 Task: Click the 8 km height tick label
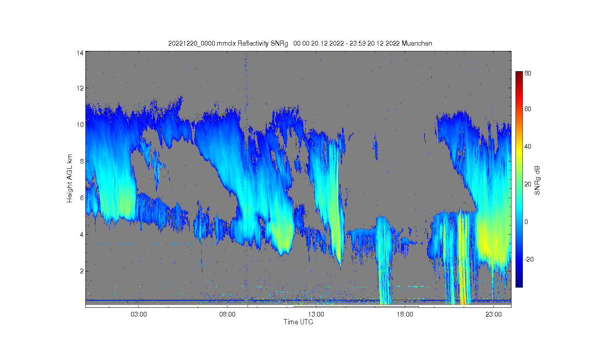pyautogui.click(x=82, y=161)
